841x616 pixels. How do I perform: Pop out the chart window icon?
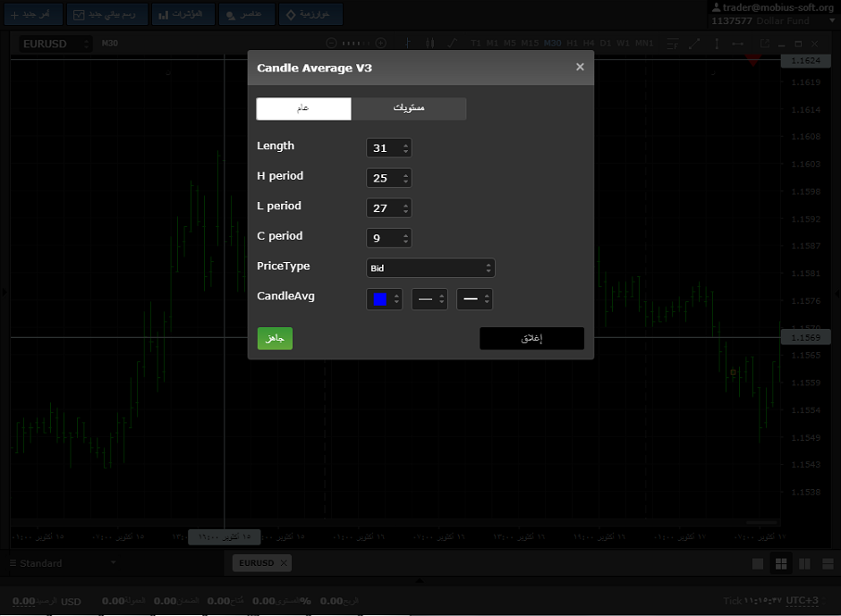click(765, 44)
